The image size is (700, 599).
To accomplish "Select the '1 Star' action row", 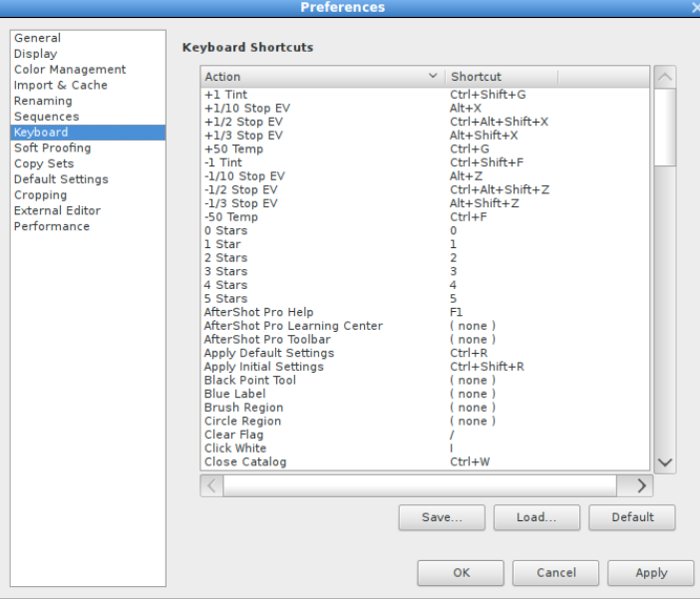I will (426, 244).
